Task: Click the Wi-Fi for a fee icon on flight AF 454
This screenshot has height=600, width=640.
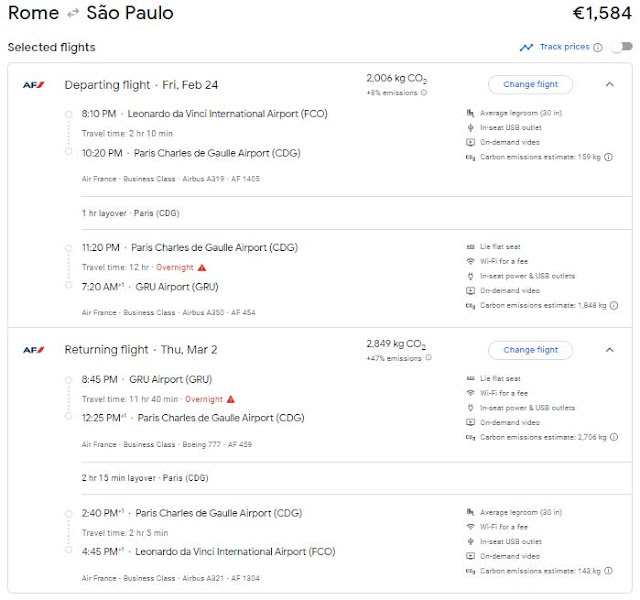Action: (x=470, y=261)
